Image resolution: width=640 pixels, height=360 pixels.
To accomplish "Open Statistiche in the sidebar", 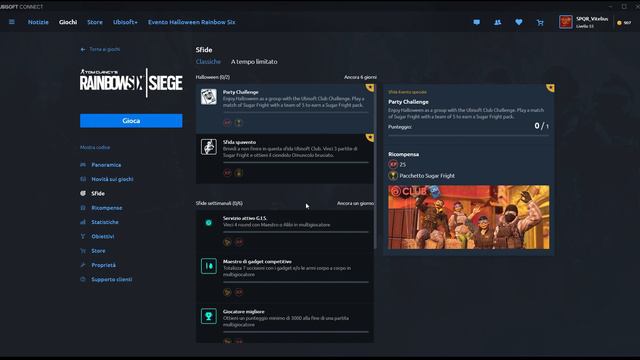I will 105,222.
